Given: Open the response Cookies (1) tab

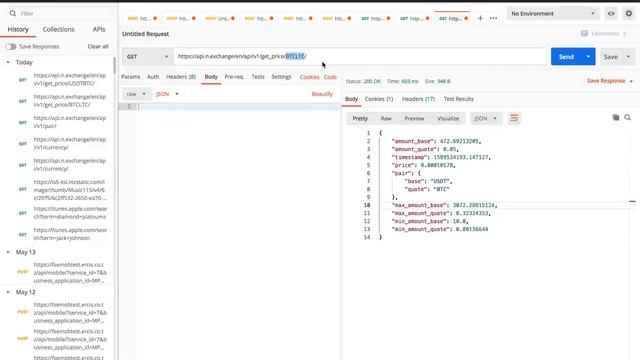Looking at the screenshot, I should point(379,99).
